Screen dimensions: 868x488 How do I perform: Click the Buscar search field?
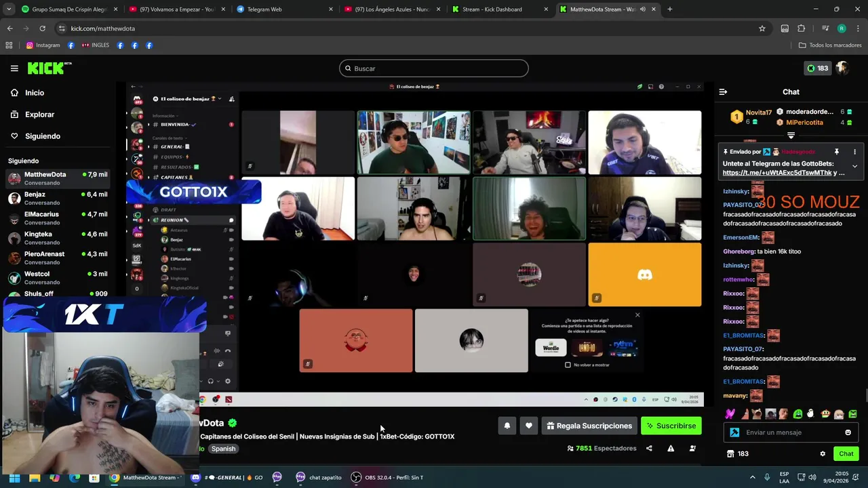(x=434, y=68)
